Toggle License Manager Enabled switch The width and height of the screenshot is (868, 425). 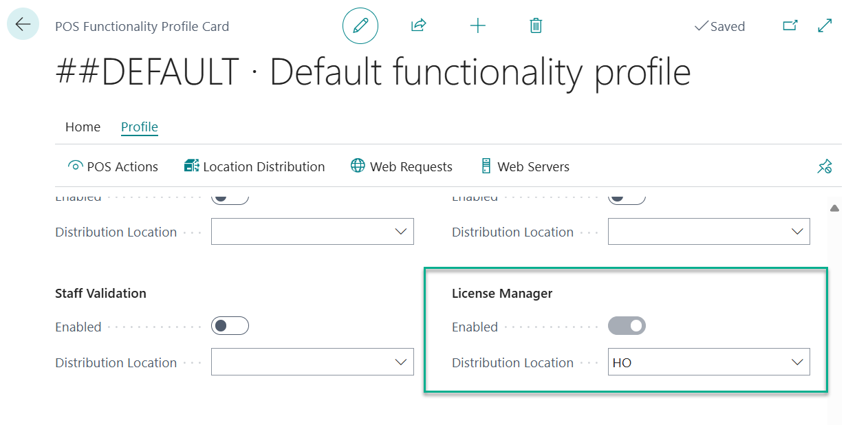(x=627, y=326)
